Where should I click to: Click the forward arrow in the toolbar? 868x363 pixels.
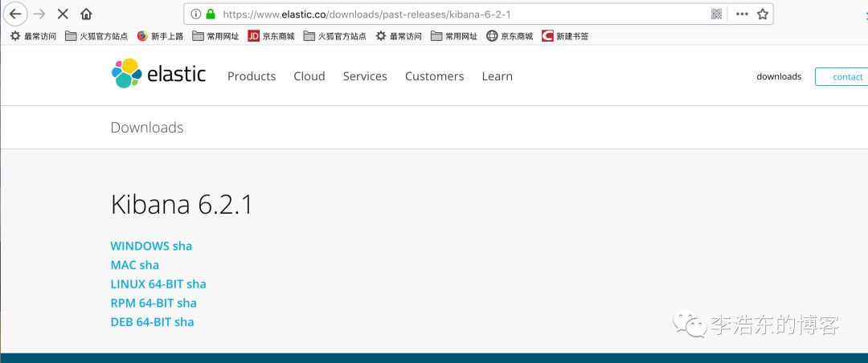pos(39,14)
